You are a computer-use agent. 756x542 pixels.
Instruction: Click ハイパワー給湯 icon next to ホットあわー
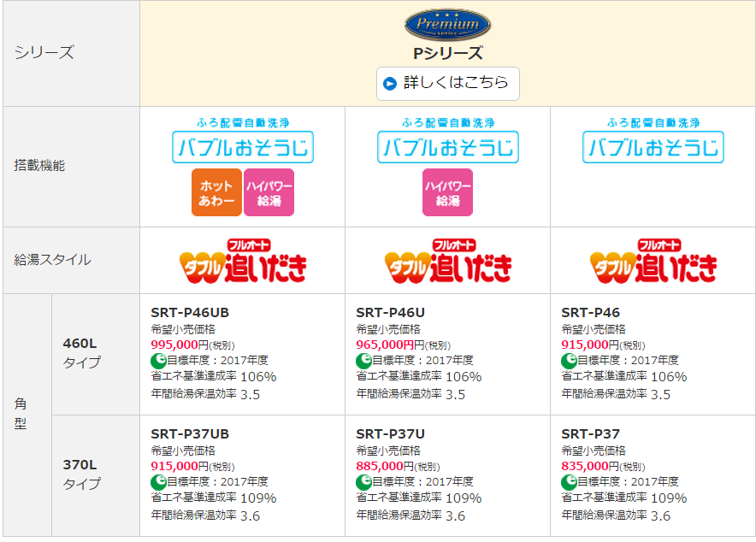[x=269, y=192]
